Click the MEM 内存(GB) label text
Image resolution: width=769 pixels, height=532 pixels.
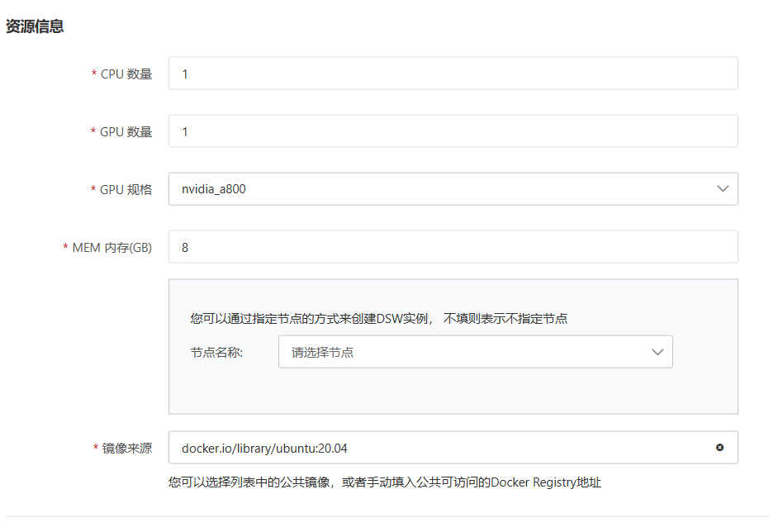pyautogui.click(x=107, y=246)
